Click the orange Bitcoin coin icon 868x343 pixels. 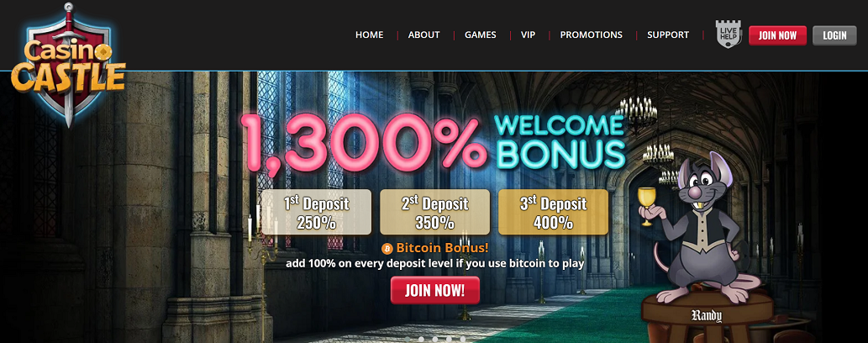(x=387, y=248)
